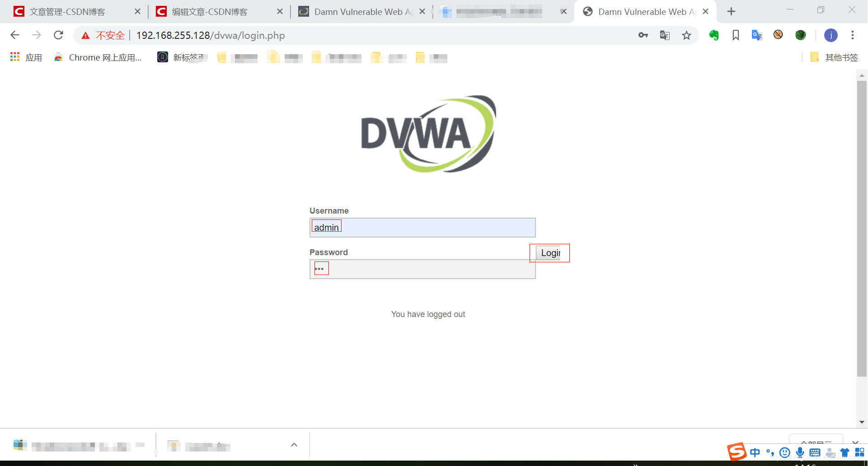The height and width of the screenshot is (466, 868).
Task: Open the 应用 apps shortcut
Action: click(26, 57)
